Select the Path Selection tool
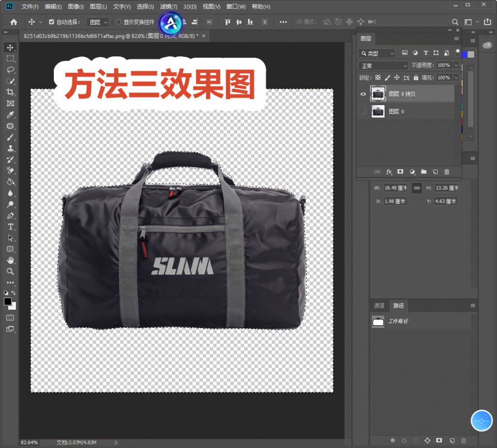This screenshot has height=448, width=497. point(10,238)
